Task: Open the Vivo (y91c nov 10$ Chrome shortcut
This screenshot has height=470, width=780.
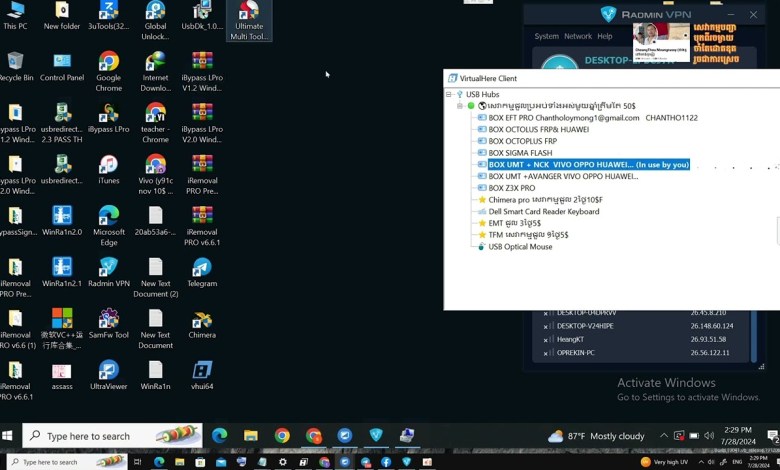Action: point(155,174)
